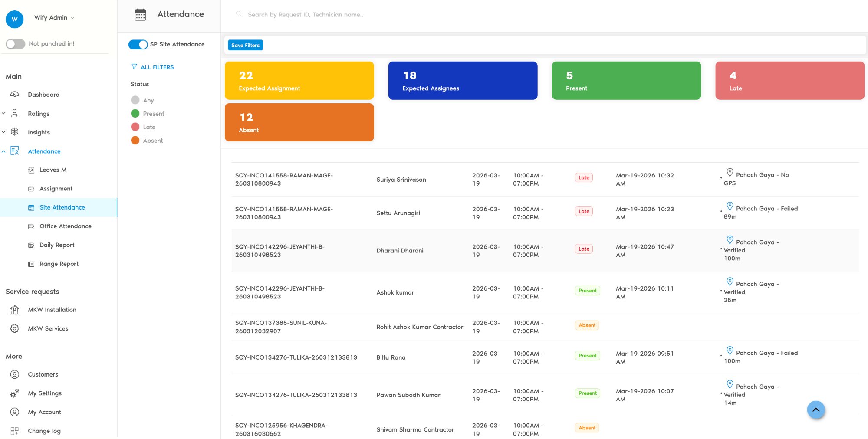Open the ALL FILTERS panel

(153, 67)
